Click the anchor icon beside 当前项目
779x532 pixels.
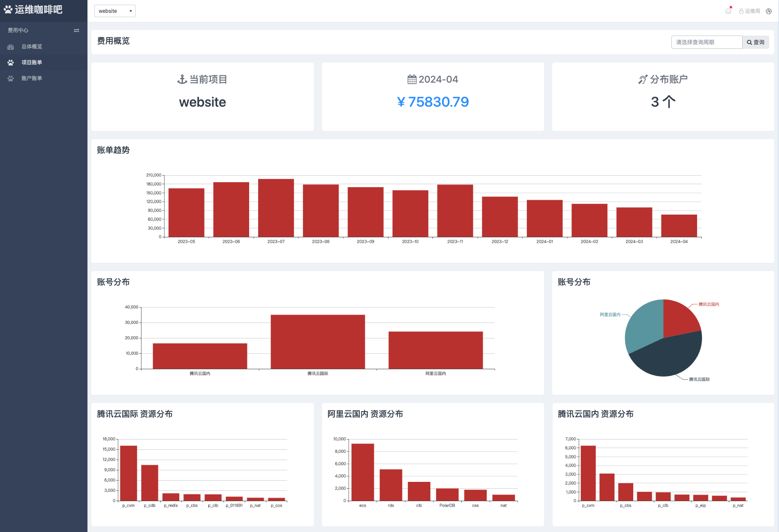coord(182,79)
